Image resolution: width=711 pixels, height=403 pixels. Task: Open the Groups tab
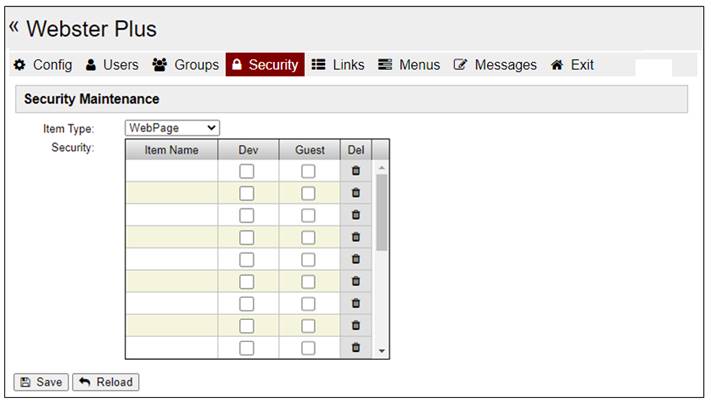pos(186,65)
